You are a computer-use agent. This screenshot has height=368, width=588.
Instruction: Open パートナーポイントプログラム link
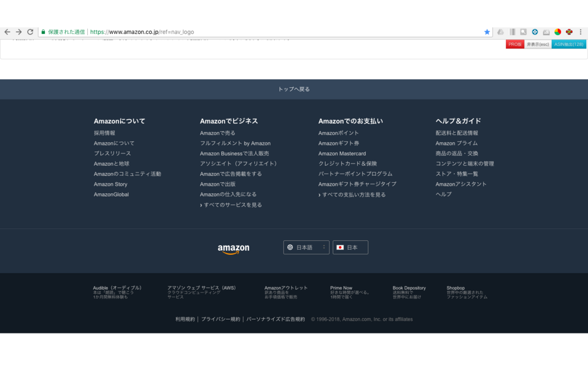click(x=355, y=174)
